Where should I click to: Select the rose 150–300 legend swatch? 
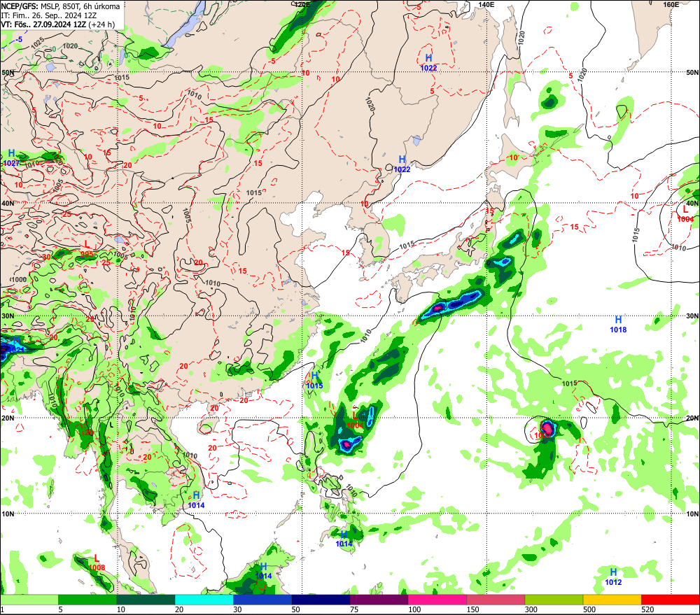(496, 600)
